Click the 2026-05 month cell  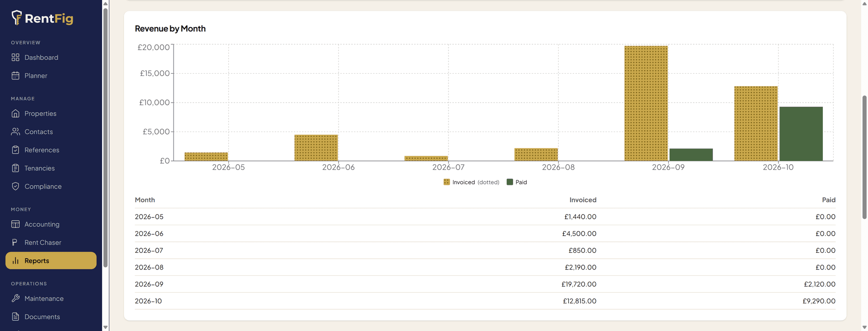[149, 217]
